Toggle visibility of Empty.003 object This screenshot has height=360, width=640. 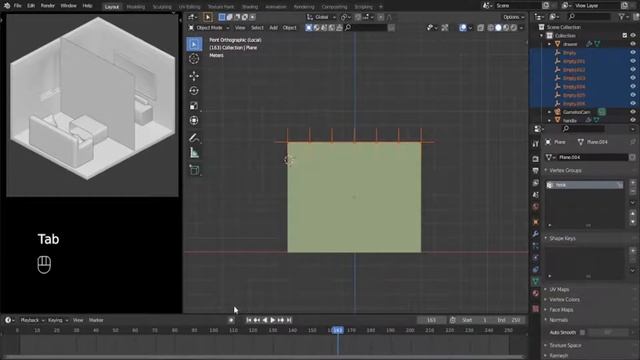(x=633, y=78)
